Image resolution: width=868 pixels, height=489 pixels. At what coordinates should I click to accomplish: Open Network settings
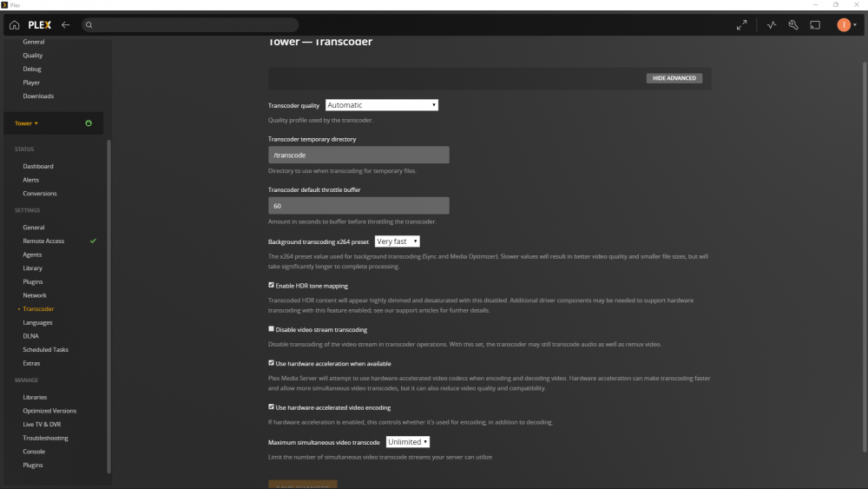[35, 295]
